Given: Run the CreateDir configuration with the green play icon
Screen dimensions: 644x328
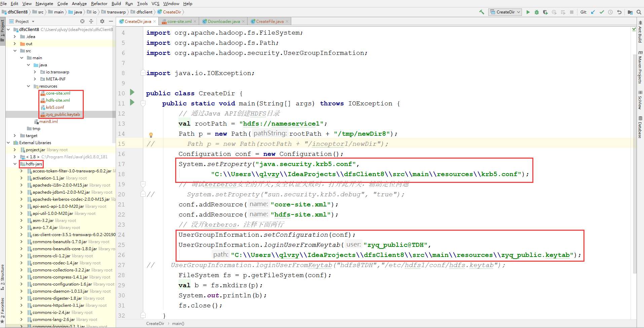Looking at the screenshot, I should 528,12.
